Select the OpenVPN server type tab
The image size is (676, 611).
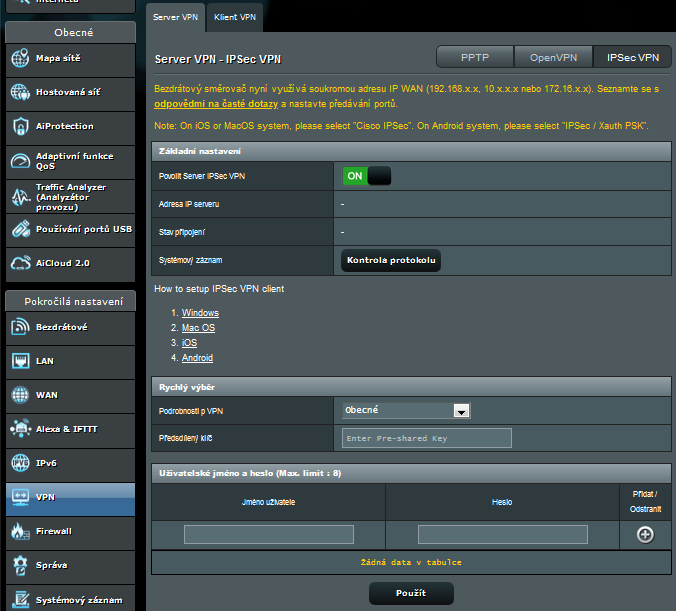tap(554, 58)
